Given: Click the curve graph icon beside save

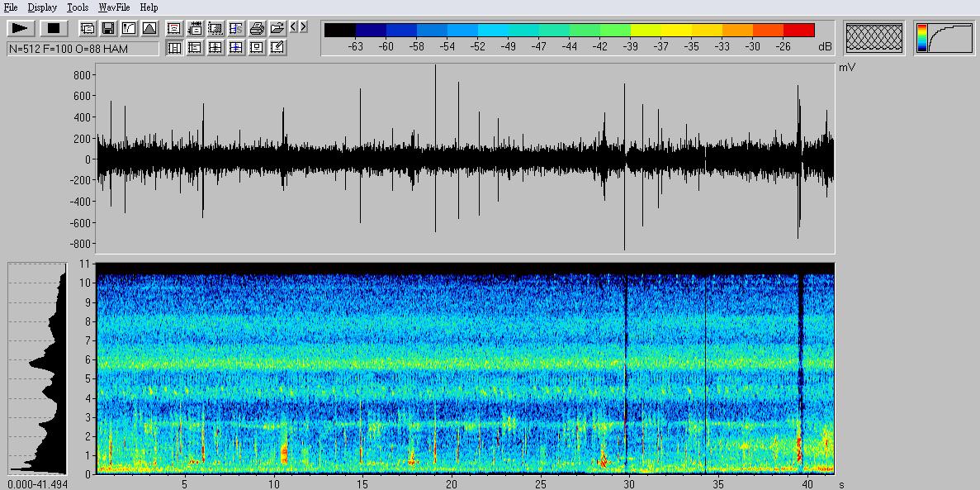Looking at the screenshot, I should tap(129, 28).
